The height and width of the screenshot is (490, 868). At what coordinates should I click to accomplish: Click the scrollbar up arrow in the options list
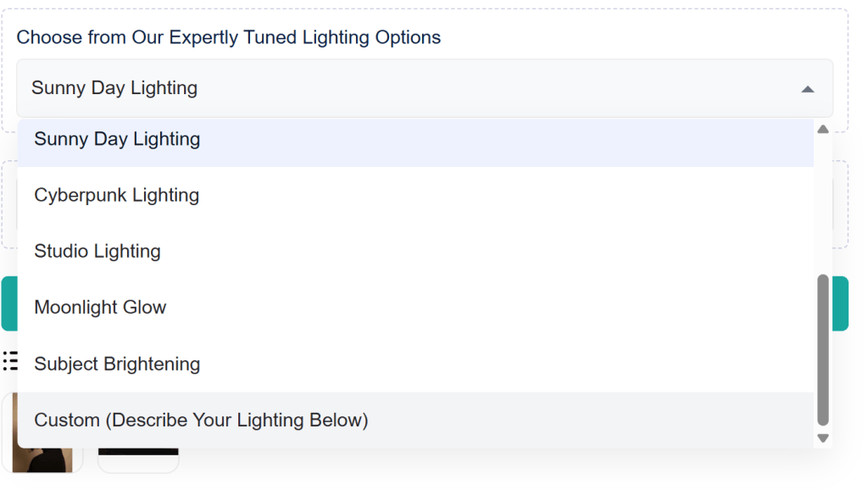click(x=822, y=130)
